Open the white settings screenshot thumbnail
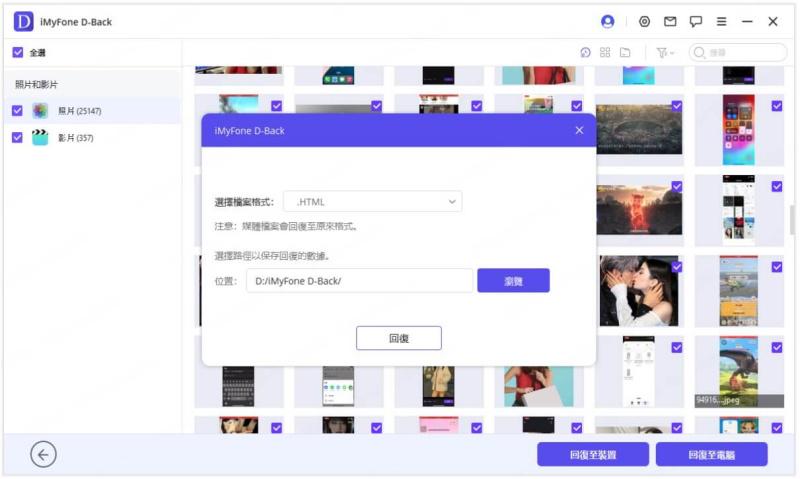This screenshot has height=479, width=800. pos(638,371)
